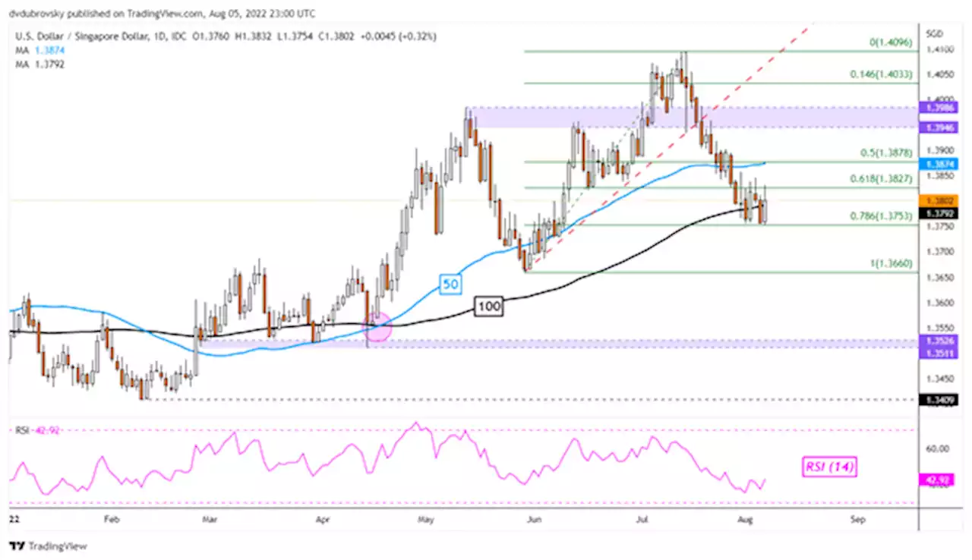Select the Fibonacci label "0.786(1.3753)"
This screenshot has height=560, width=972.
[x=880, y=216]
